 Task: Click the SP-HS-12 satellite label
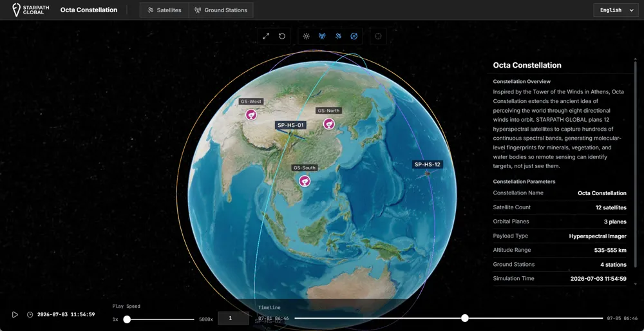tap(428, 164)
